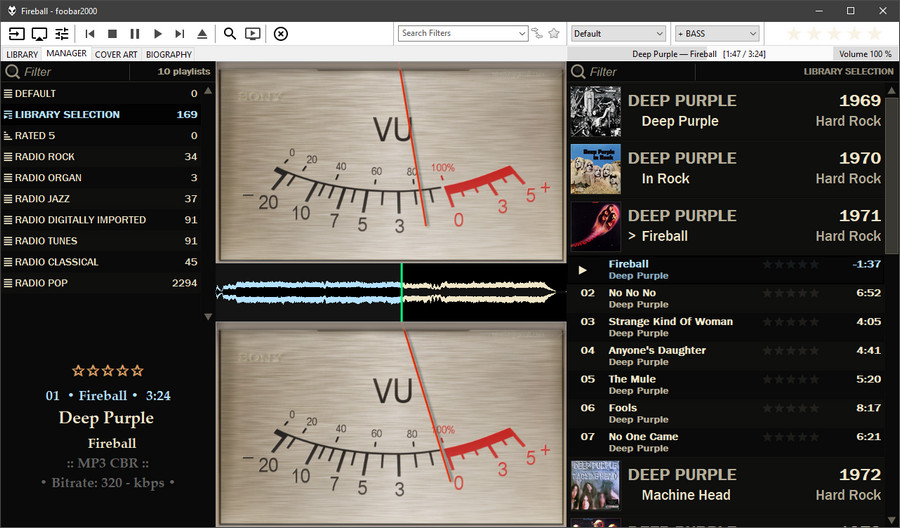Switch to the MANAGER tab
Screen dimensions: 900x528
click(67, 53)
